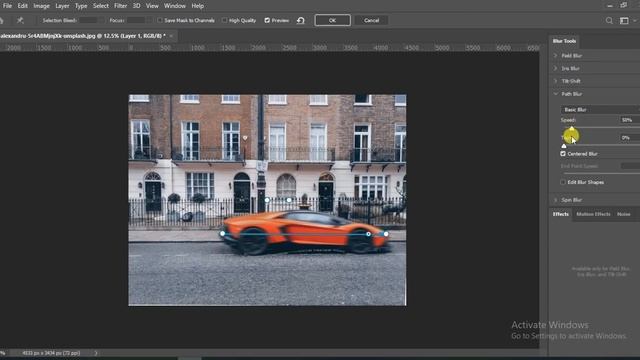Open the Filter menu
Screen dimensions: 640x360
click(x=120, y=6)
